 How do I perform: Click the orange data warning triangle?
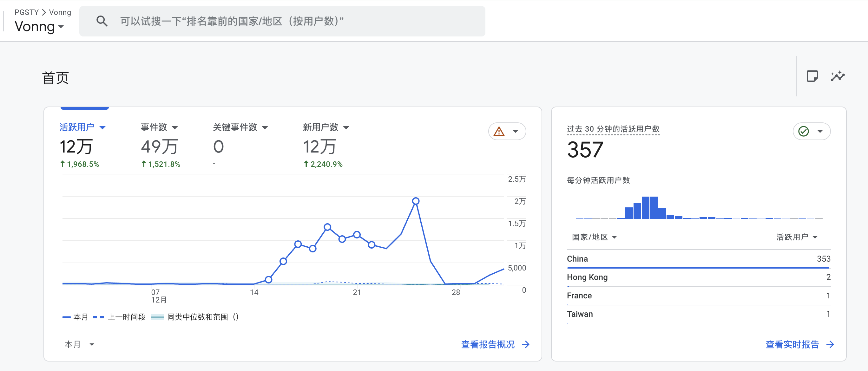[x=499, y=131]
